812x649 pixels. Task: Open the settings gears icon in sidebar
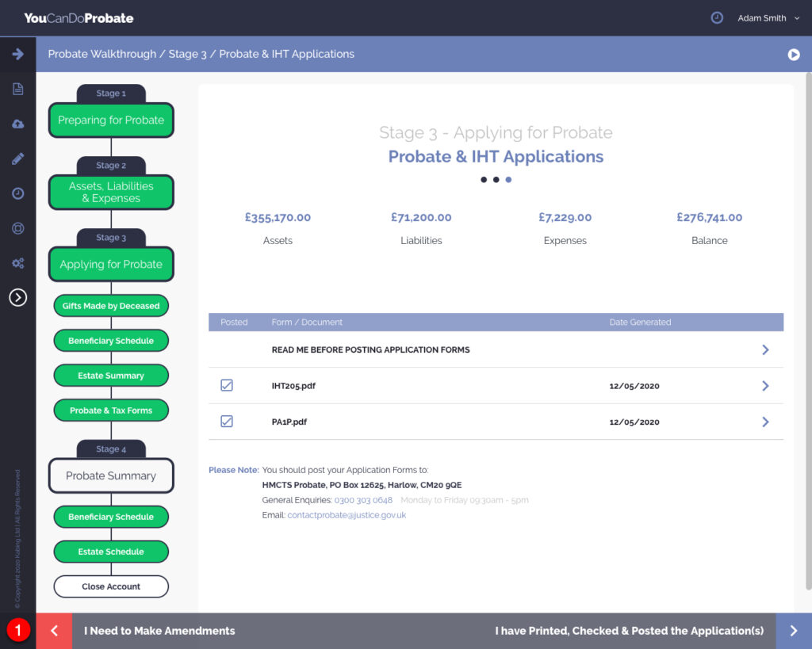(17, 263)
